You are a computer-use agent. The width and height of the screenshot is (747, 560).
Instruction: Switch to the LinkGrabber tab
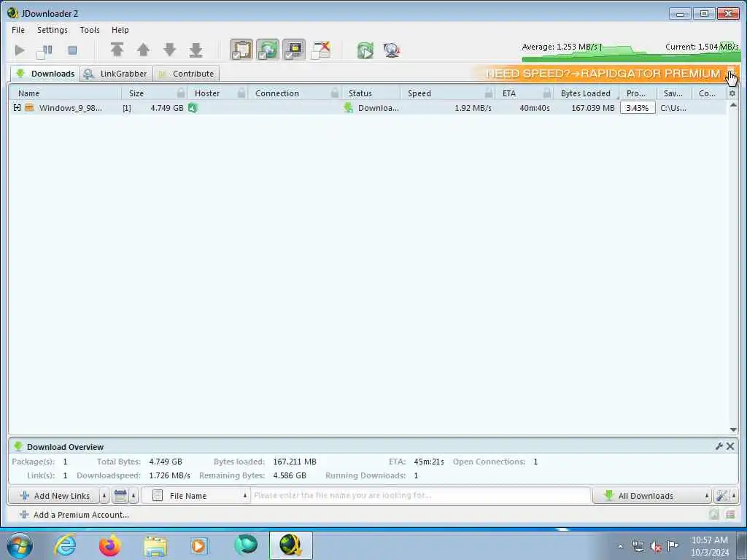click(x=116, y=74)
